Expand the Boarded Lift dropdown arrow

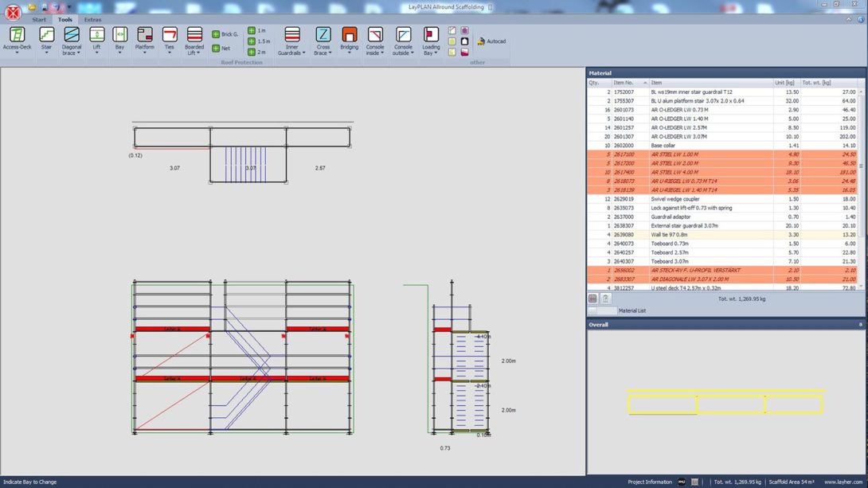click(x=198, y=53)
